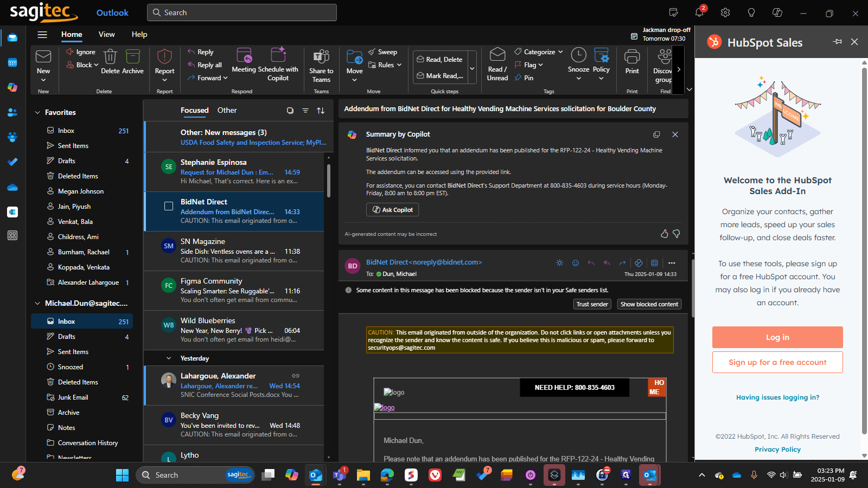Expand the Quick steps gallery arrow
Viewport: 868px width, 488px height.
point(472,68)
